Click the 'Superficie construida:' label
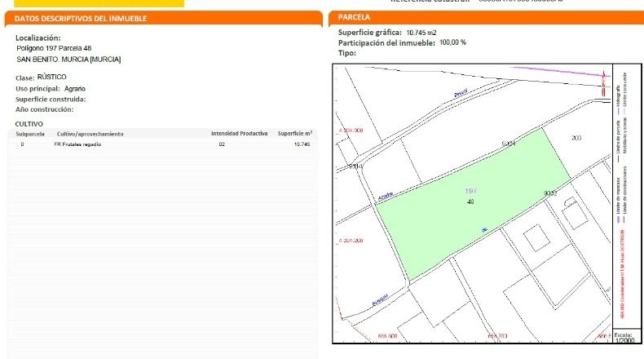This screenshot has height=359, width=644. (x=51, y=99)
